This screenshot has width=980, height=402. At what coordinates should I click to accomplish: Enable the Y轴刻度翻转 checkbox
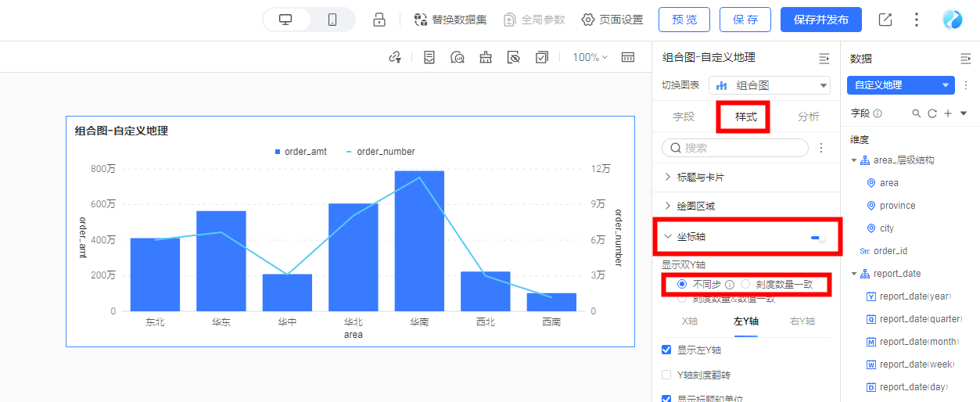667,375
